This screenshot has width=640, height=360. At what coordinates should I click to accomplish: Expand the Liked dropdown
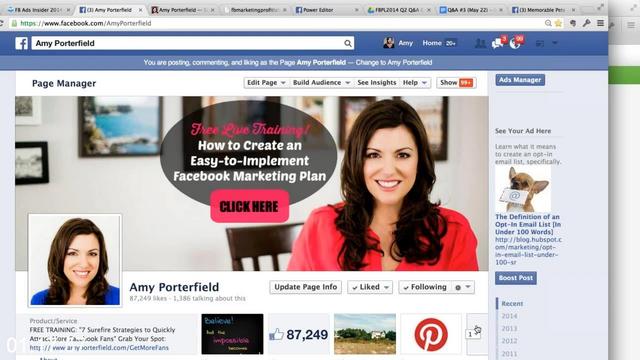370,287
